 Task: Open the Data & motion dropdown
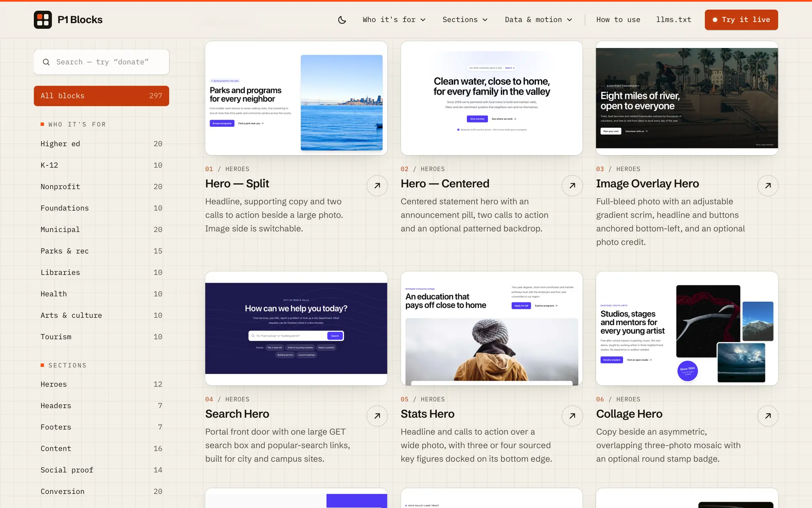tap(538, 20)
